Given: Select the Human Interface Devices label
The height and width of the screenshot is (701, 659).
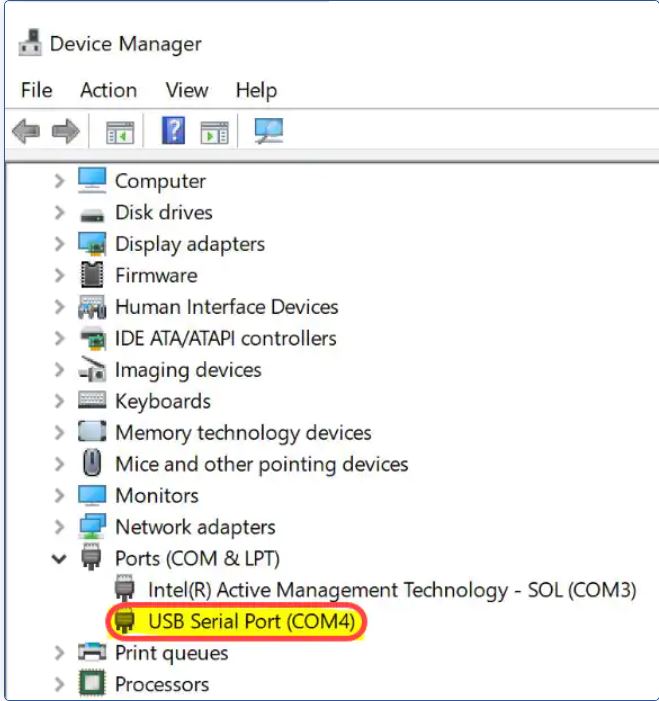Looking at the screenshot, I should click(227, 307).
